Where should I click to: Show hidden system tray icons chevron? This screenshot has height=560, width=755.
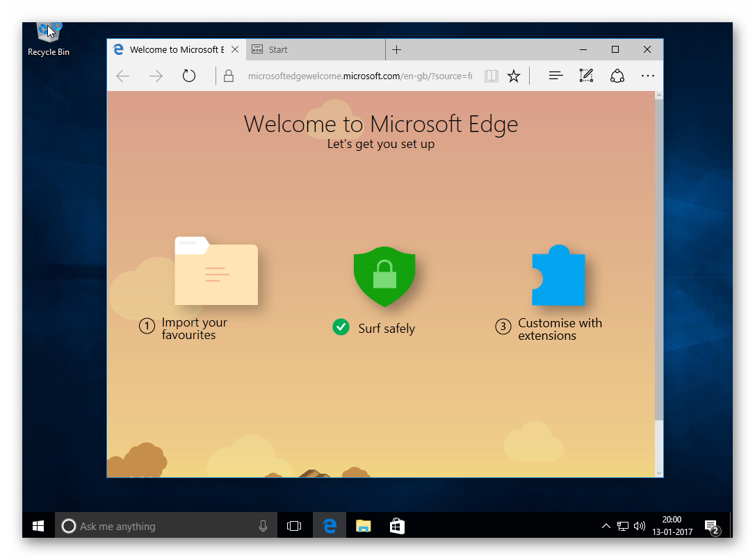click(x=606, y=526)
